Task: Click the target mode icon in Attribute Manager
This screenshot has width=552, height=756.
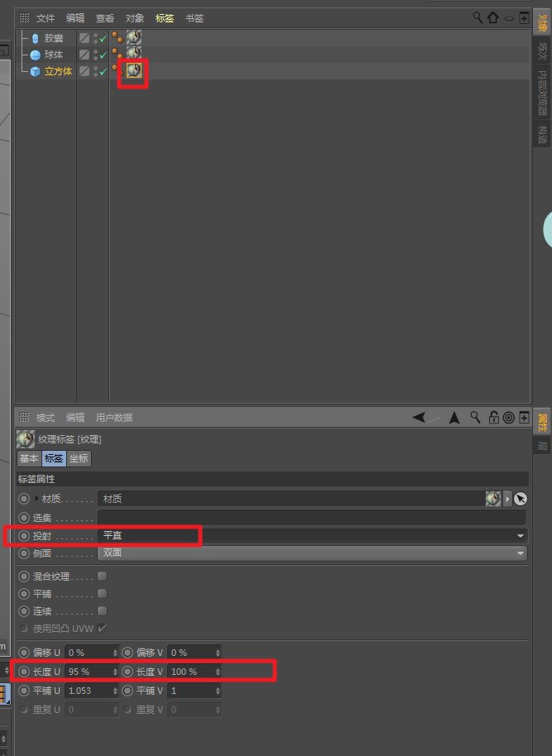Action: pos(509,418)
